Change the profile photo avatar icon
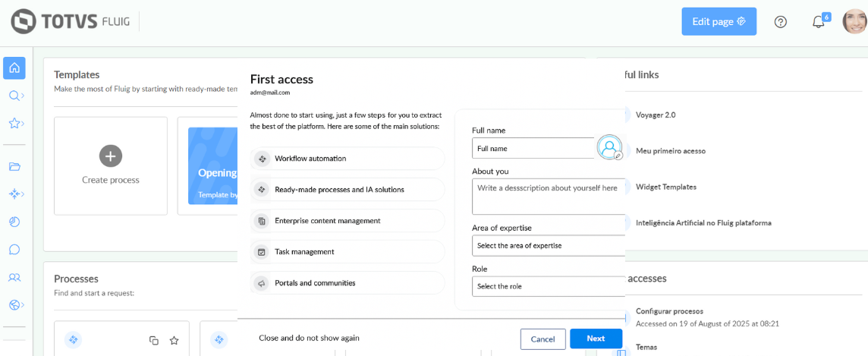Screen dimensions: 868x356 point(609,147)
